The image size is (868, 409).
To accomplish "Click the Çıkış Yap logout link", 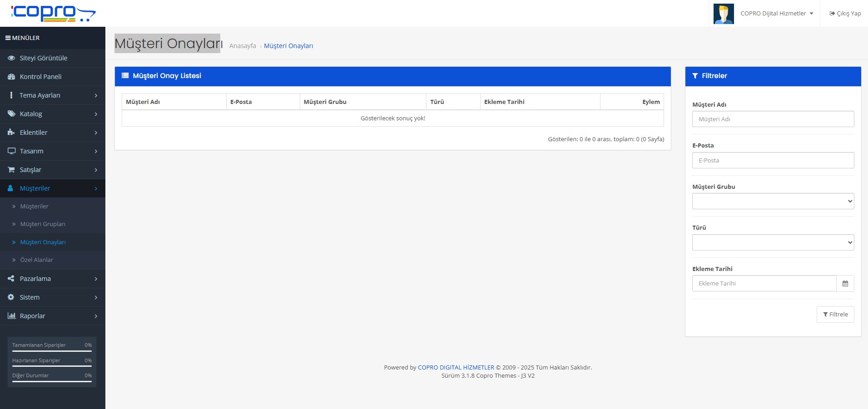I will coord(845,14).
